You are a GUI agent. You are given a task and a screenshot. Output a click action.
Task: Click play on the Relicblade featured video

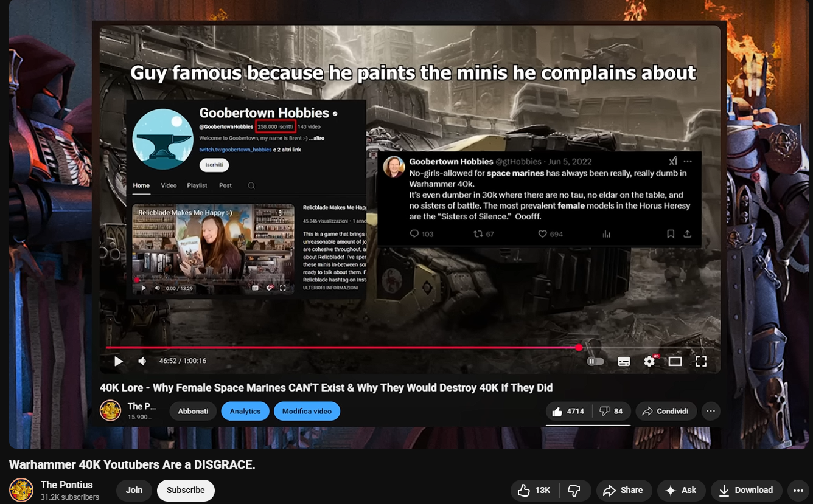tap(144, 288)
